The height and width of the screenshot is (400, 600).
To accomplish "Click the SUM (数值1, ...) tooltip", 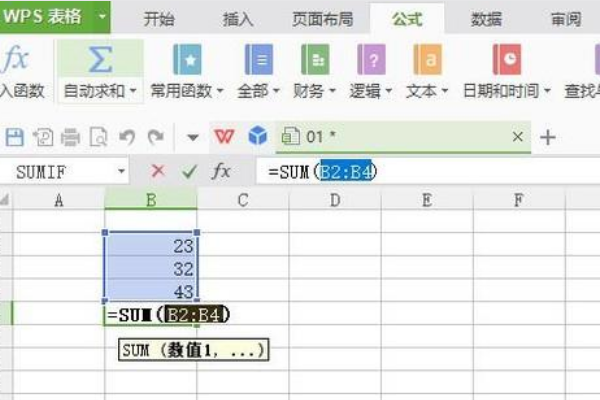I will pos(194,349).
